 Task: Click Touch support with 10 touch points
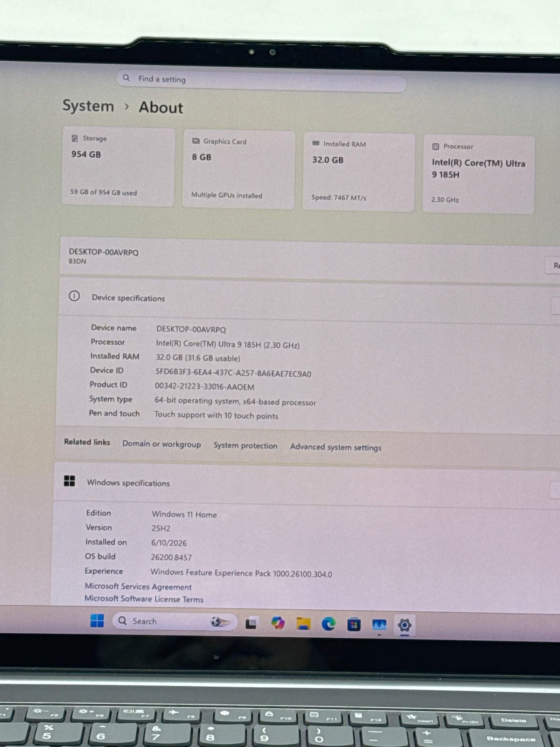(x=216, y=415)
